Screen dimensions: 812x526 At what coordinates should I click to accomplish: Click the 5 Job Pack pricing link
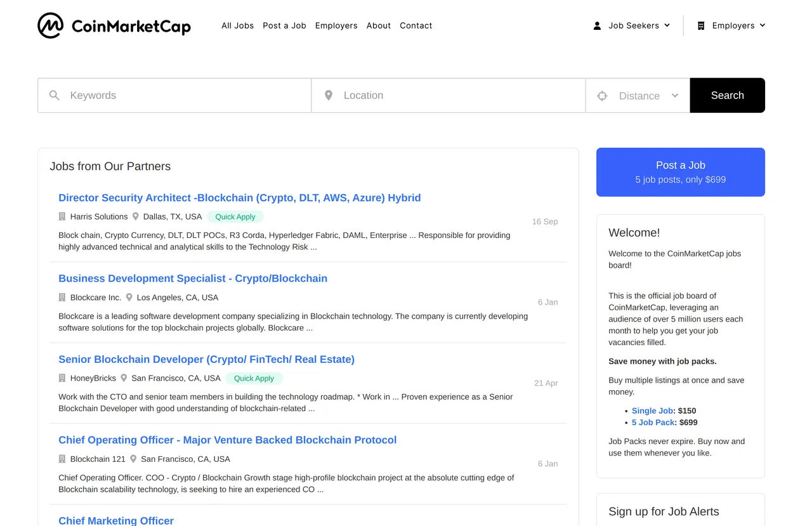point(654,423)
